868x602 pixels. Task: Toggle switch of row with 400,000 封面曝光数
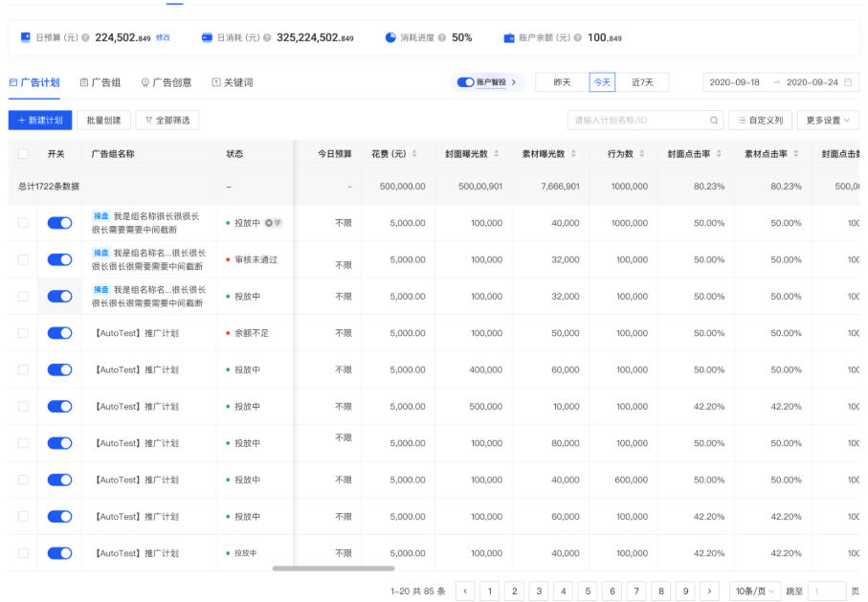[x=59, y=369]
